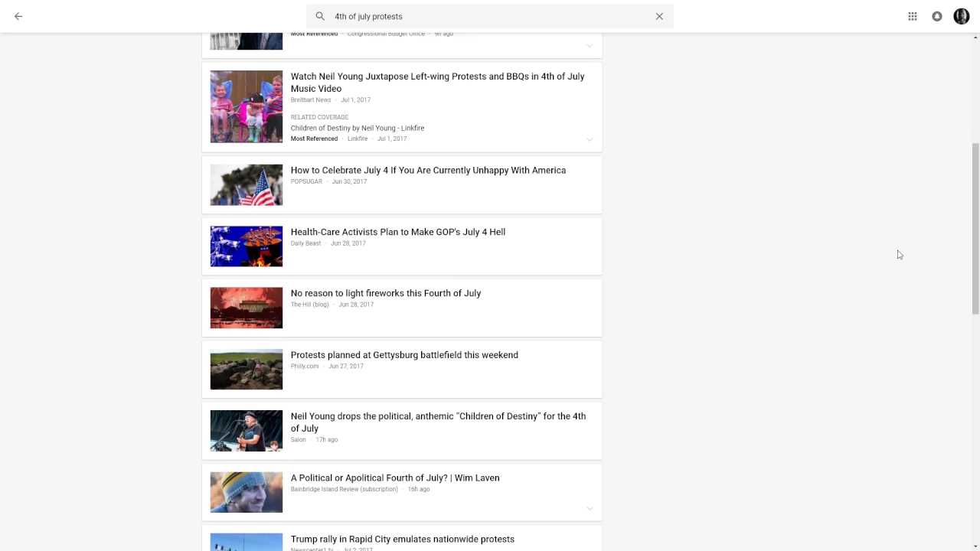Click the Rapid City rally thumbnail
980x551 pixels.
(247, 542)
